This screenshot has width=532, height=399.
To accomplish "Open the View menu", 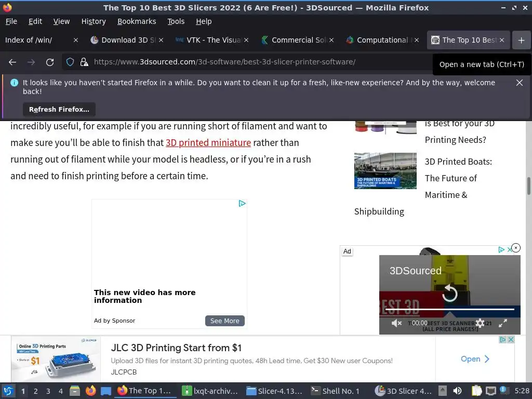I will pos(61,21).
